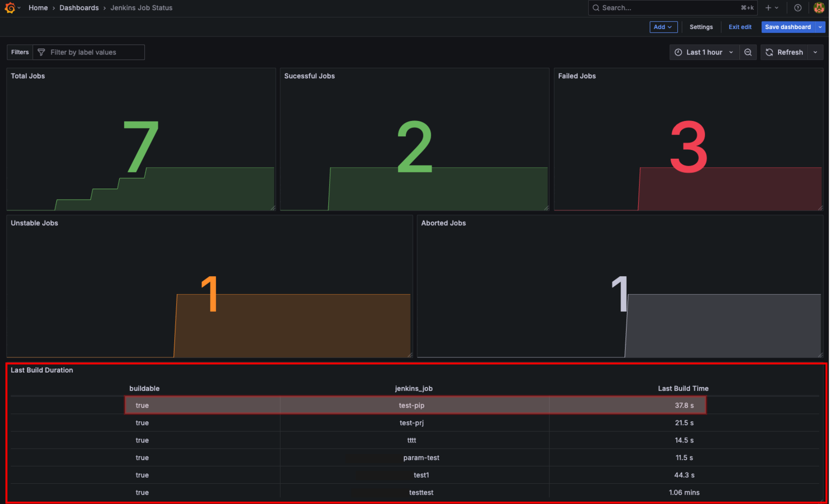Click the orange 1 unstable jobs value
830x504 pixels.
coord(209,294)
